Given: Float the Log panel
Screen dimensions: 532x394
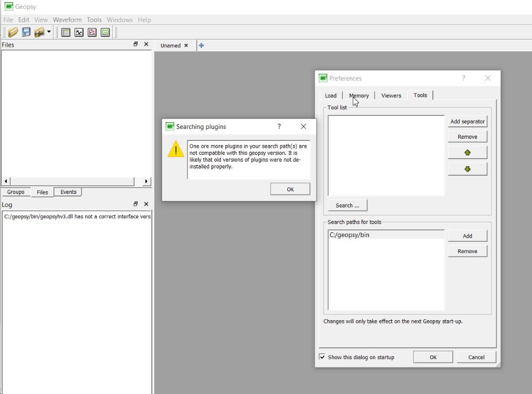Looking at the screenshot, I should (x=136, y=204).
